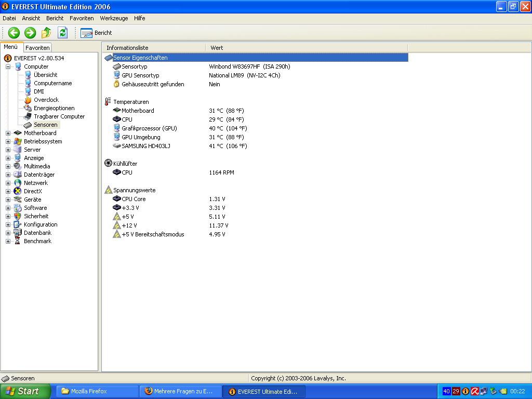532x399 pixels.
Task: Click the Motherboard tree node icon
Action: point(18,134)
